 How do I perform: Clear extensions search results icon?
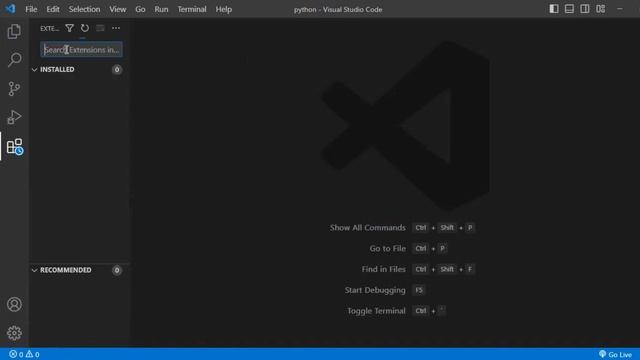[100, 28]
